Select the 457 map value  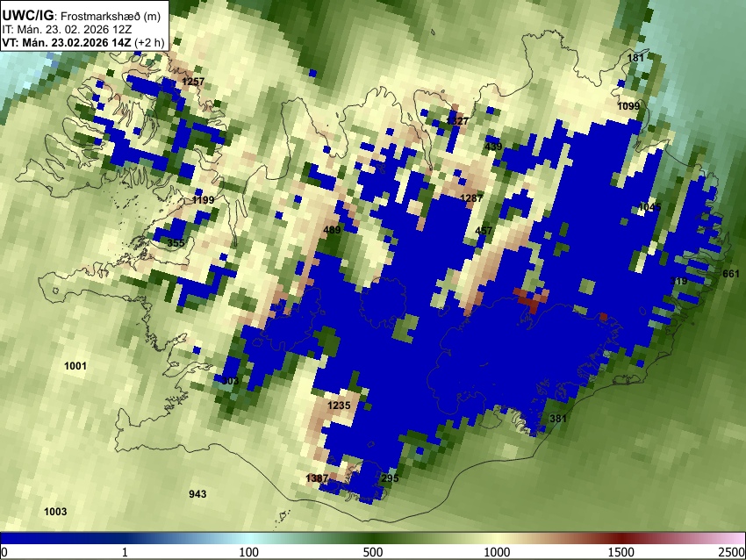[x=484, y=231]
